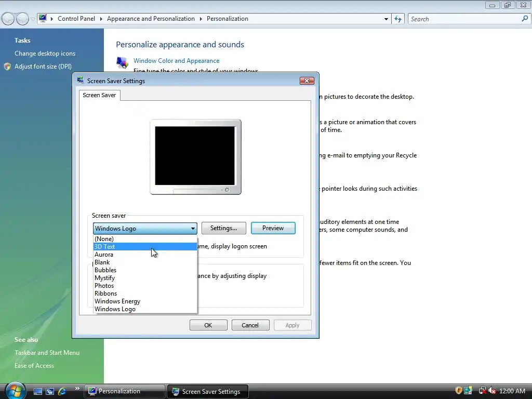Click Window Color and Appearance icon
The height and width of the screenshot is (399, 532).
(122, 62)
